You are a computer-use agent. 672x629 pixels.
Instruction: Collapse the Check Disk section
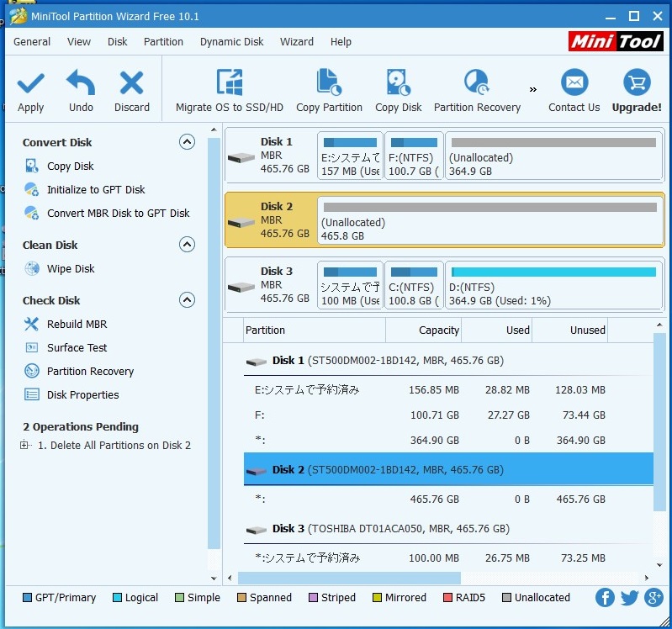click(187, 299)
